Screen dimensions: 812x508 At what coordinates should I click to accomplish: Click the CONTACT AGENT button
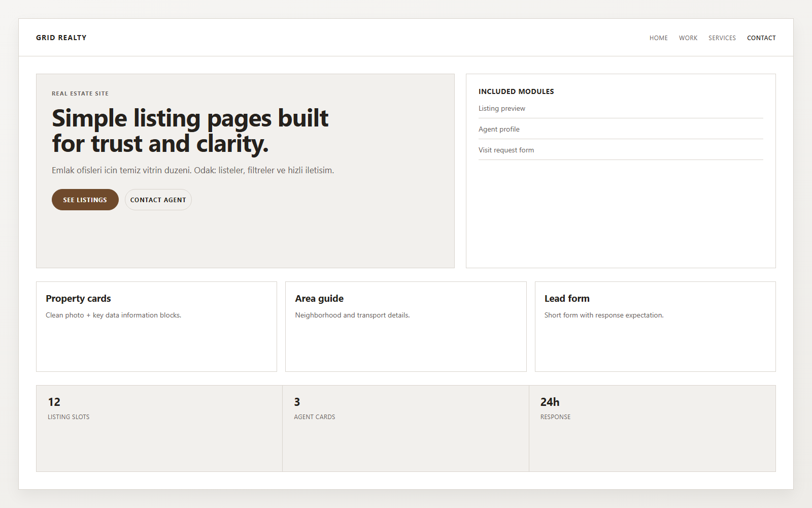pyautogui.click(x=158, y=200)
